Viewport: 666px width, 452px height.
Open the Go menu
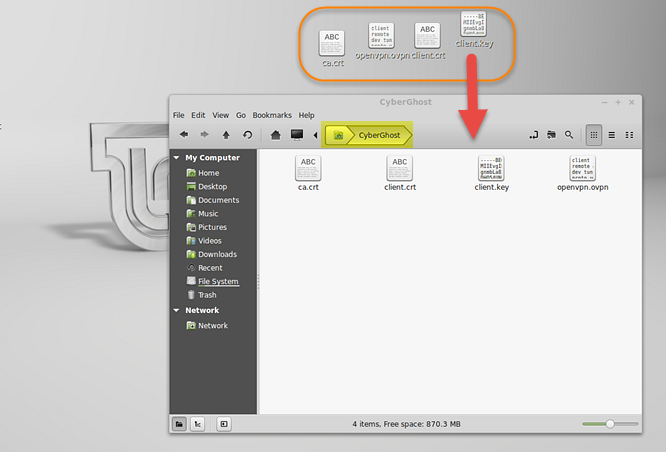[x=241, y=115]
